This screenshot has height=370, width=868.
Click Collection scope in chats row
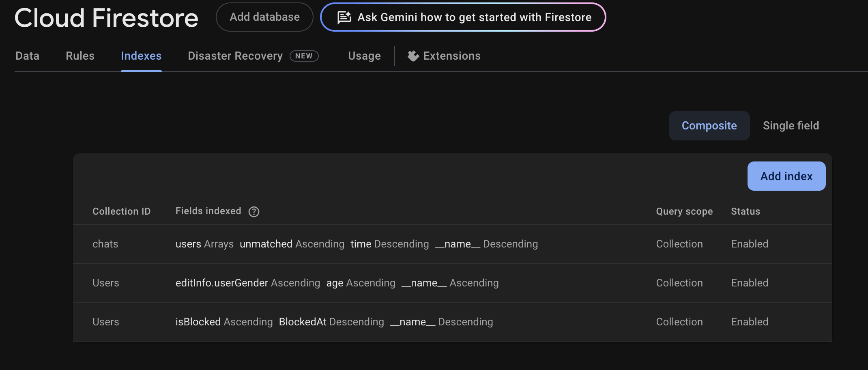coord(679,244)
